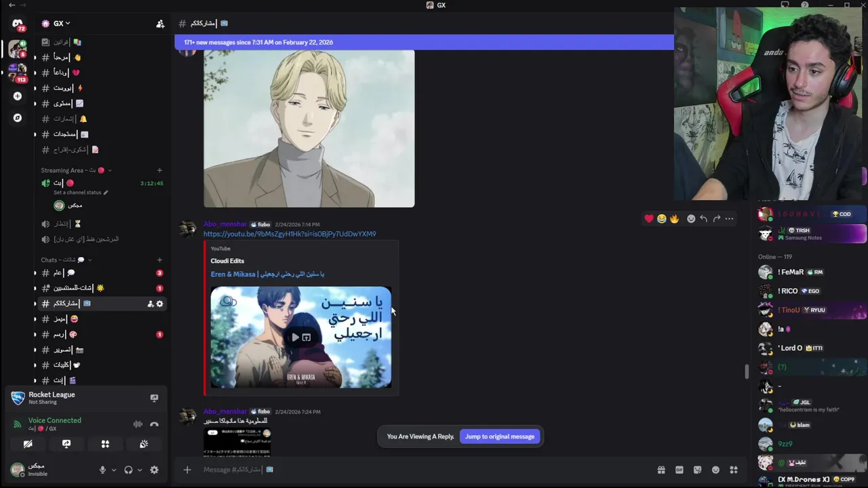
Task: Open the رسم channel
Action: [102, 334]
